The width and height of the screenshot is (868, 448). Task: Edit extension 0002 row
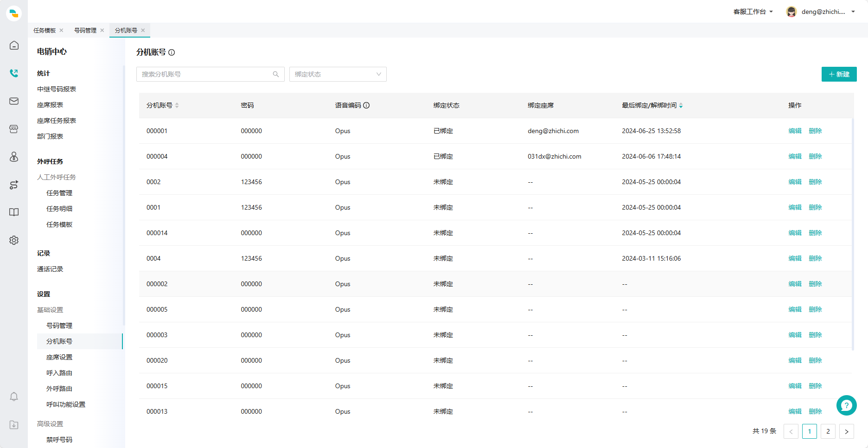click(795, 182)
